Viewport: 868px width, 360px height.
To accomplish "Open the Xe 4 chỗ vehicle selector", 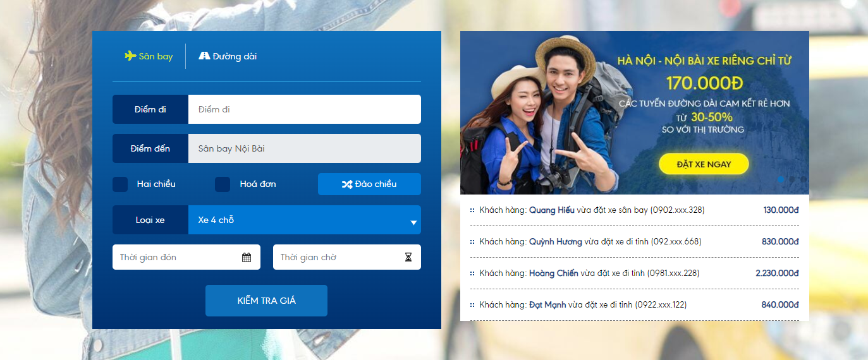I will pyautogui.click(x=305, y=220).
